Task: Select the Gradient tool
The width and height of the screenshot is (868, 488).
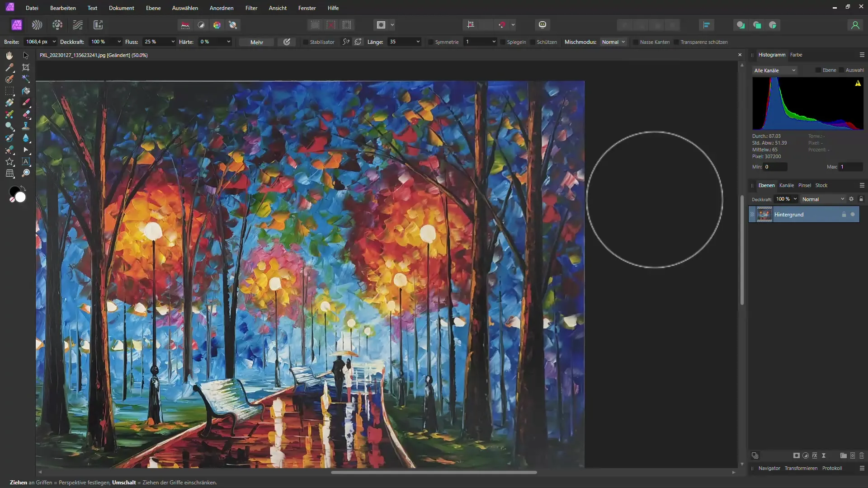Action: click(9, 103)
